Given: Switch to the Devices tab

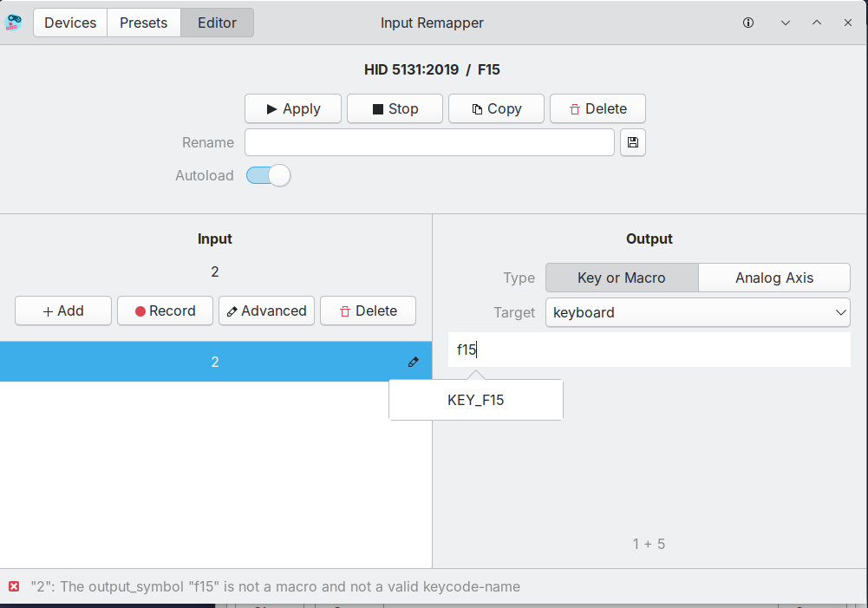Looking at the screenshot, I should (x=69, y=23).
